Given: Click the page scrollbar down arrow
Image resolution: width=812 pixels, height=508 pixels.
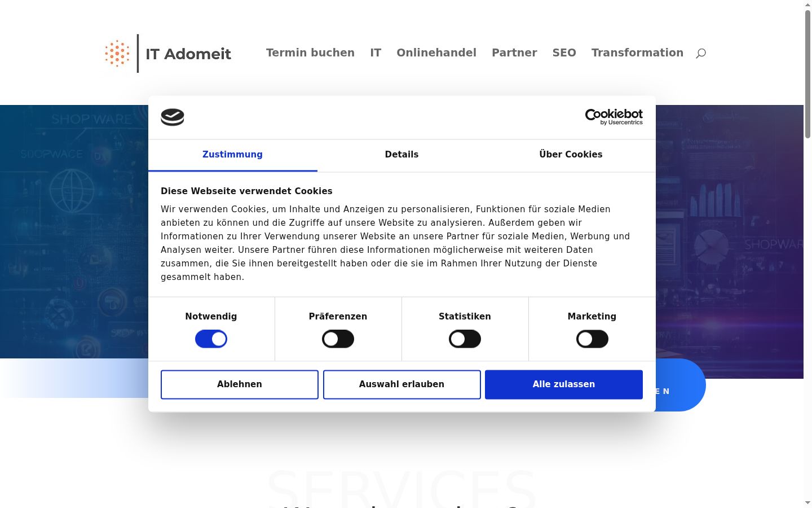Looking at the screenshot, I should point(807,502).
